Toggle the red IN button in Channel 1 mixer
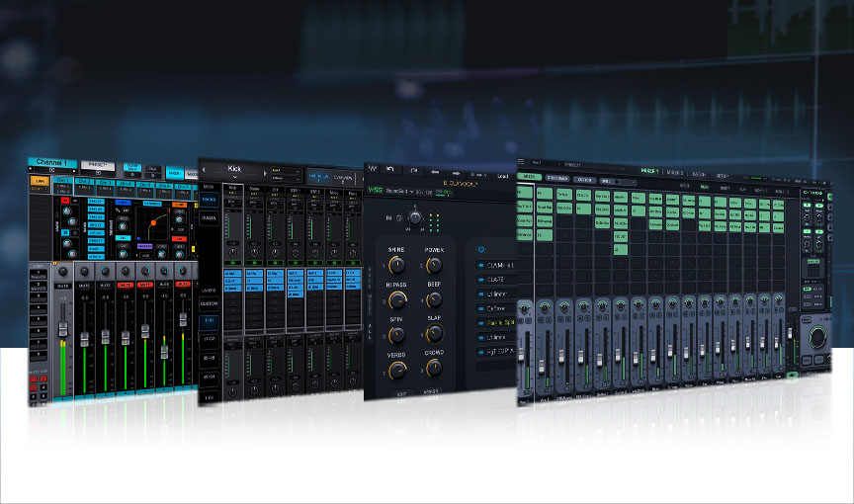 coord(65,201)
